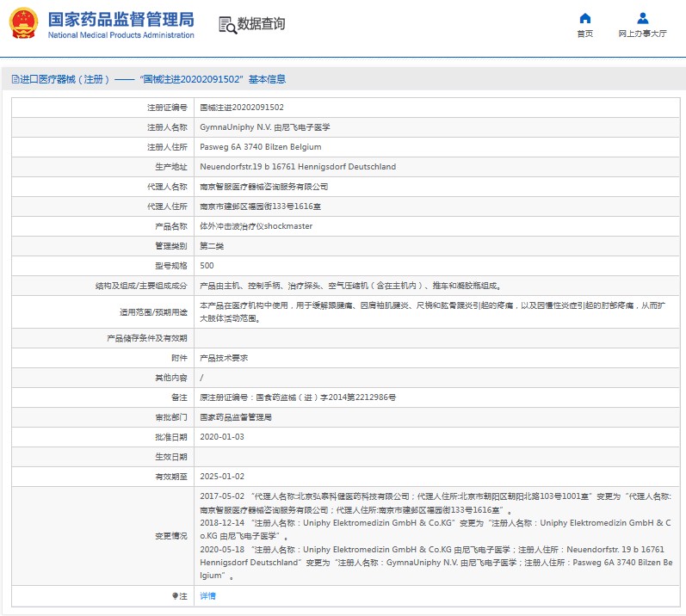This screenshot has height=616, width=686.
Task: Click the document icon before 进口医疗器械
Action: [15, 79]
